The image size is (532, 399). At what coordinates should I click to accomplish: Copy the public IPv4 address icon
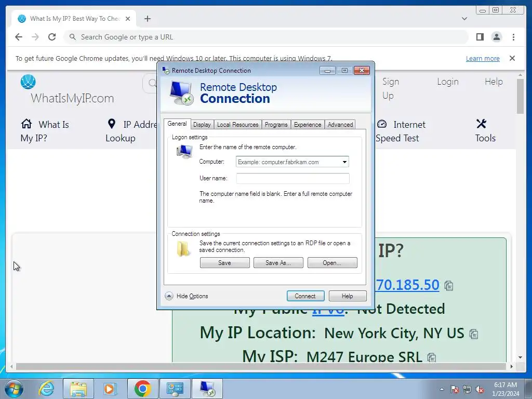[448, 286]
